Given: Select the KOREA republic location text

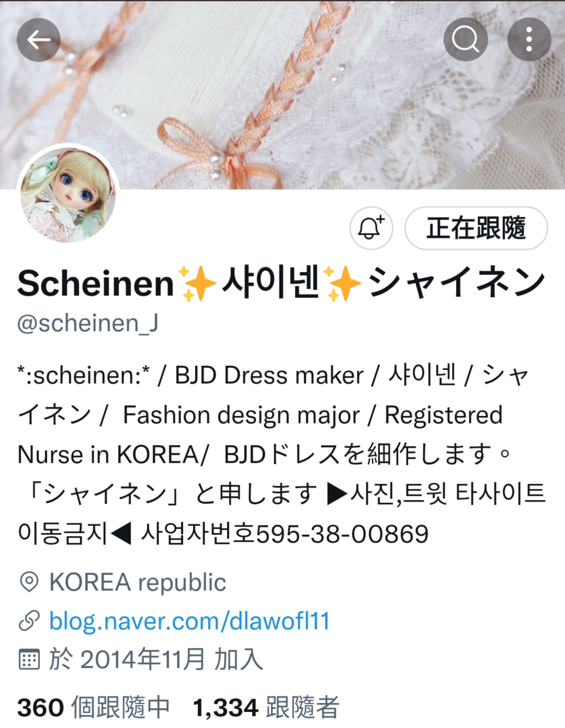Looking at the screenshot, I should (138, 582).
